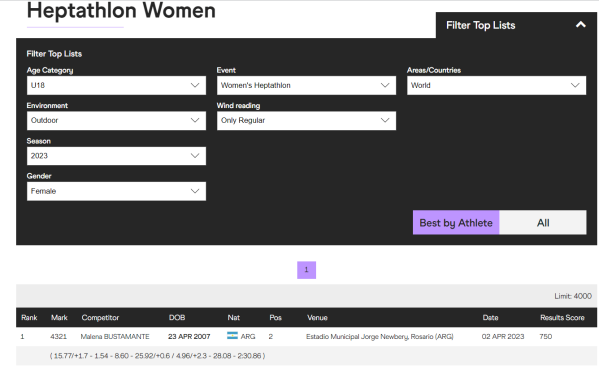Image resolution: width=599 pixels, height=369 pixels.
Task: Click the Estadio Municipal Jorge Newbery venue text
Action: [380, 337]
